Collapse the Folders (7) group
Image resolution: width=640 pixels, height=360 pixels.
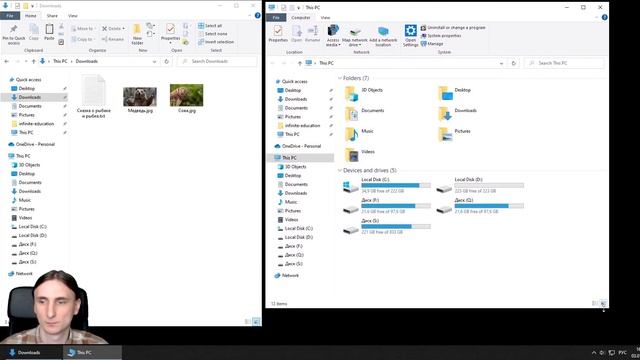(x=340, y=78)
